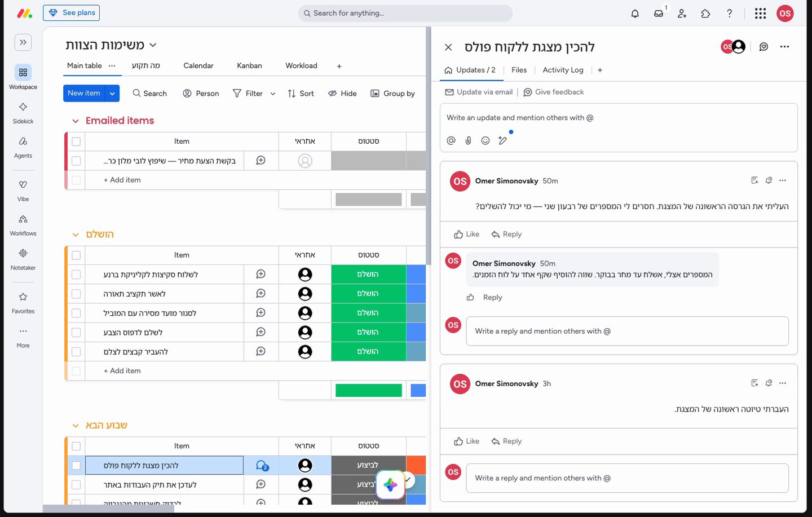This screenshot has width=812, height=517.
Task: Open Main table view options menu
Action: click(x=112, y=66)
